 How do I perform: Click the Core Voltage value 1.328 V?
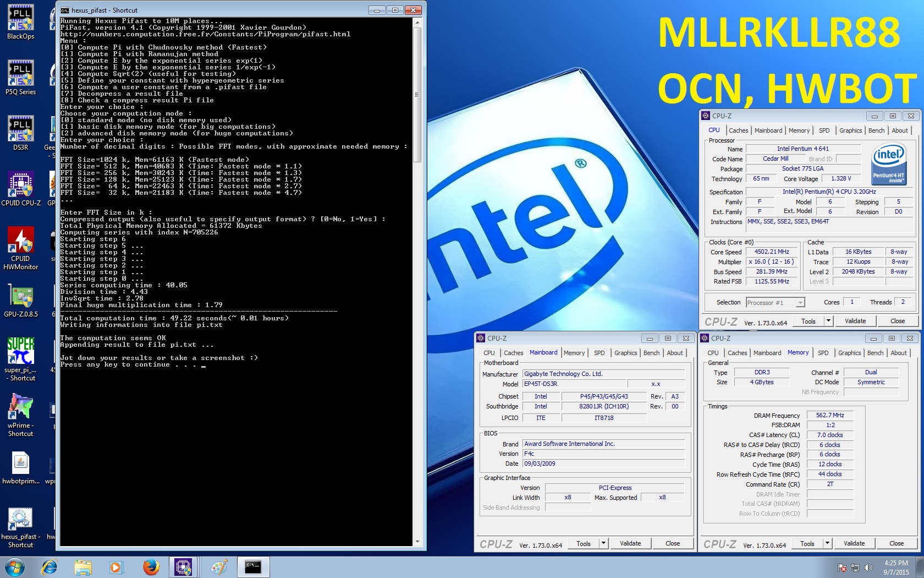click(x=841, y=178)
